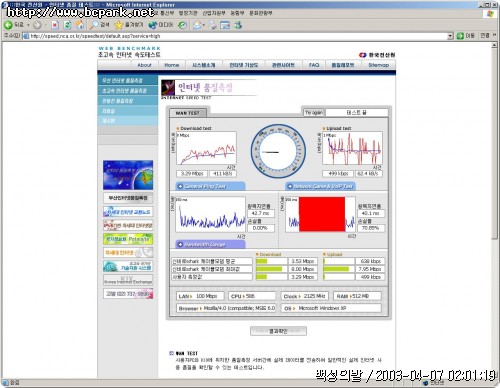Open the Sitemap navigation menu item
The image size is (500, 388).
(378, 65)
